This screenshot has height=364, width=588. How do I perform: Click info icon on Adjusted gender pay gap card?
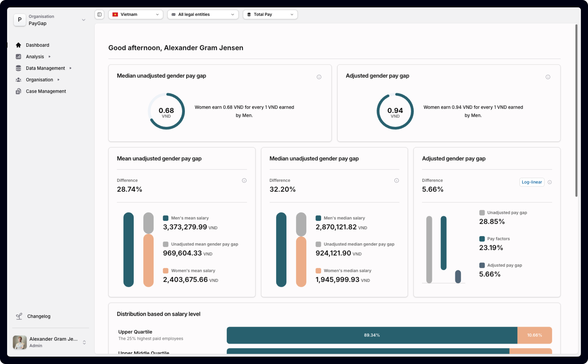click(x=548, y=77)
